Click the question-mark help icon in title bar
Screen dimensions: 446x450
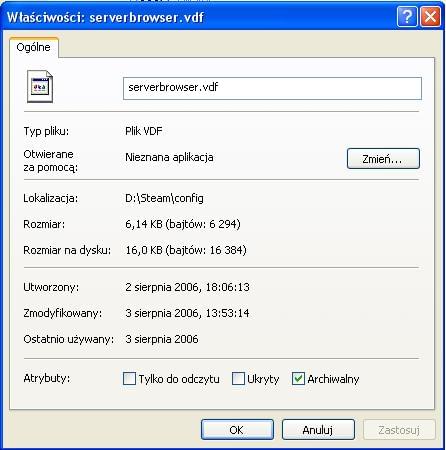click(407, 16)
